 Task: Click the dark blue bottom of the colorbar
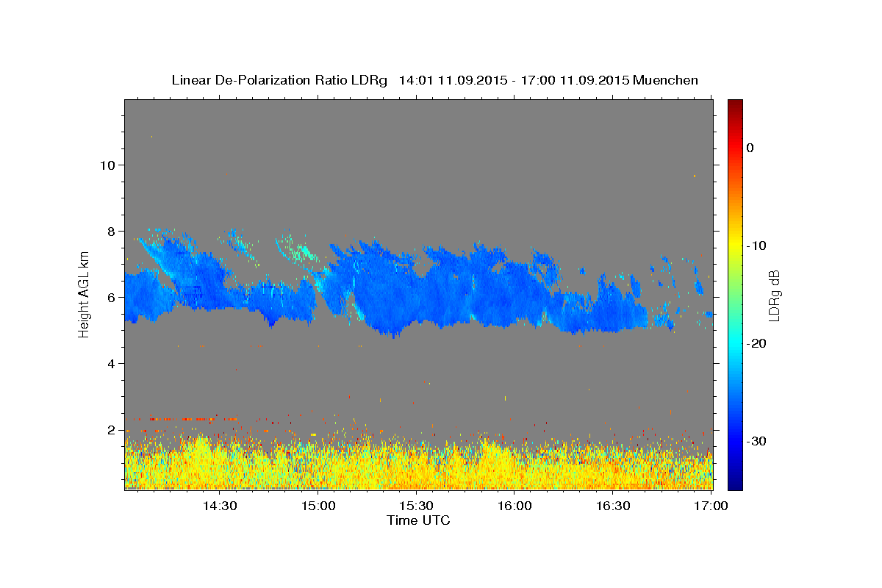pos(735,483)
